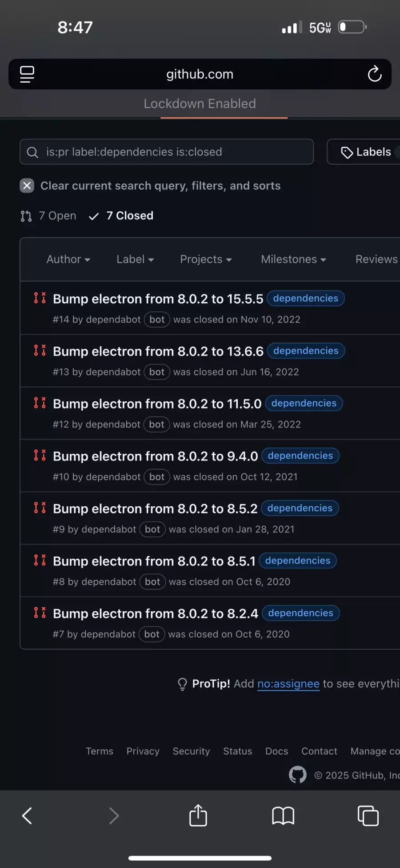Open the Projects filter dropdown
This screenshot has width=400, height=868.
point(206,259)
